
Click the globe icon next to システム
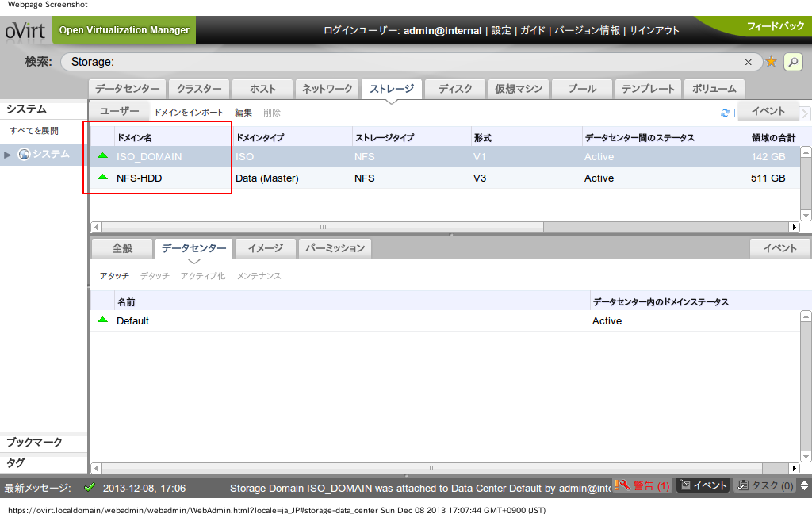click(x=24, y=154)
